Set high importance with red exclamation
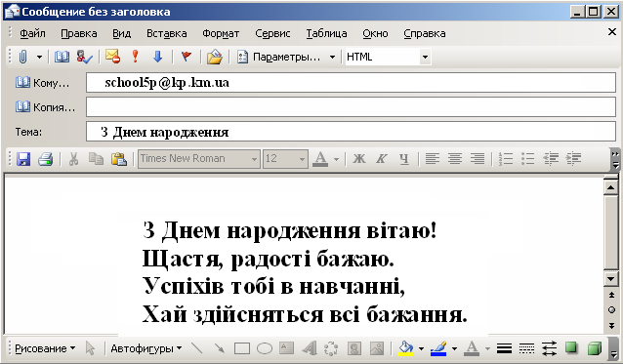Screen dimensions: 623x364 pyautogui.click(x=136, y=57)
